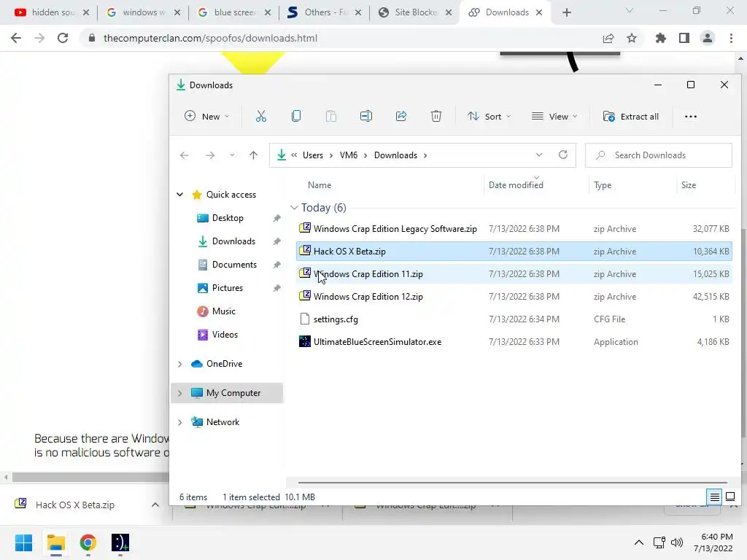Expand the OneDrive tree node
Viewport: 747px width, 560px height.
(x=179, y=364)
